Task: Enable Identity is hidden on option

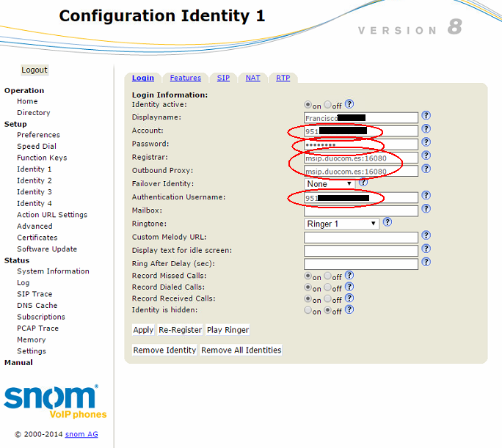Action: pyautogui.click(x=308, y=311)
